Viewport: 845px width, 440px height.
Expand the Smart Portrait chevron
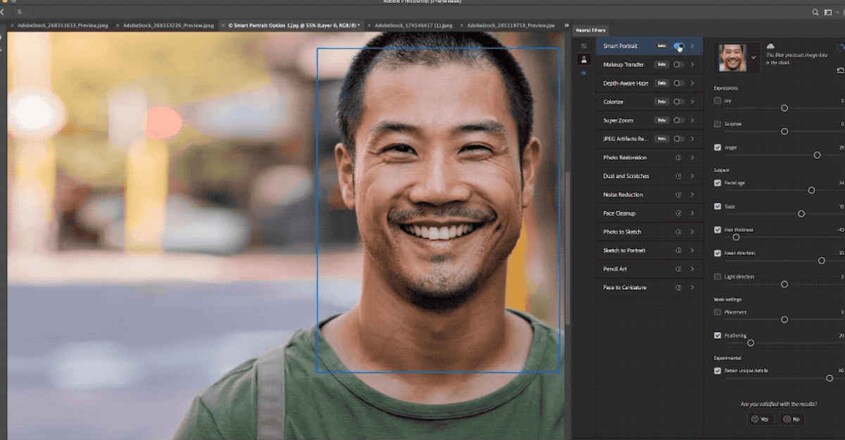(693, 46)
